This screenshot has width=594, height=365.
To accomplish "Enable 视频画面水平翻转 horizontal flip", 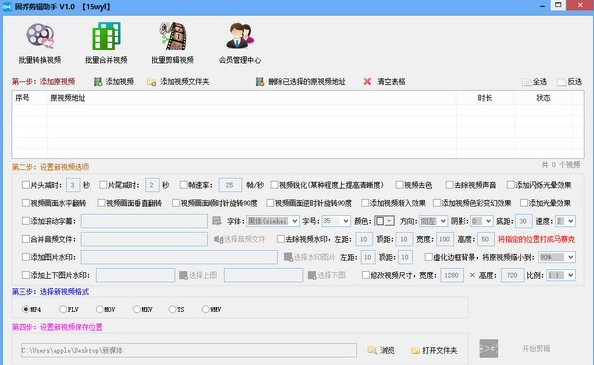I will click(x=26, y=203).
